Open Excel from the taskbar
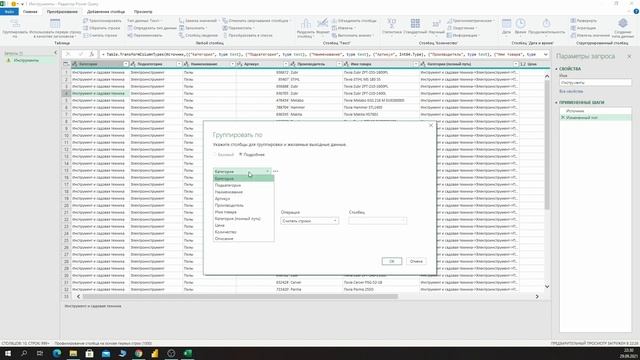The image size is (640, 360). tap(187, 353)
